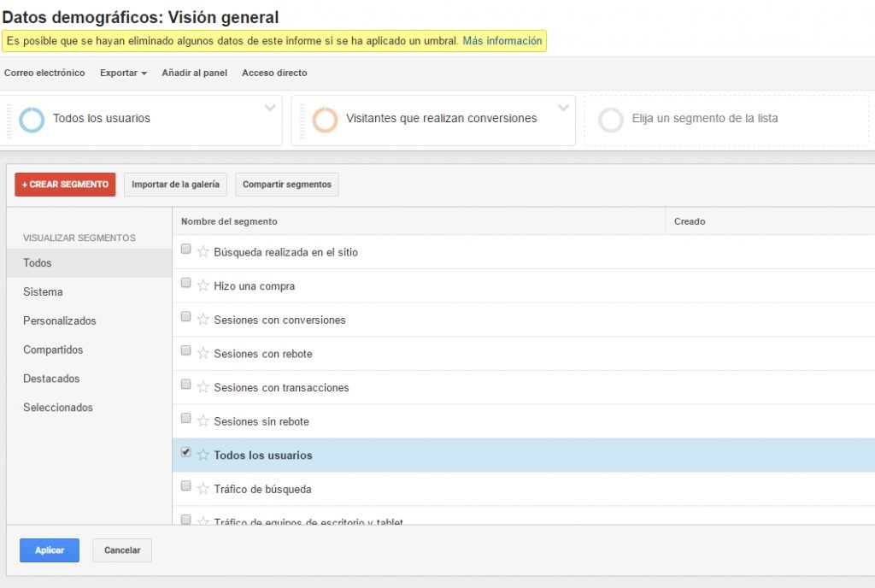Star the highlighted "Todos los usuarios" segment
The image size is (875, 588).
point(203,455)
